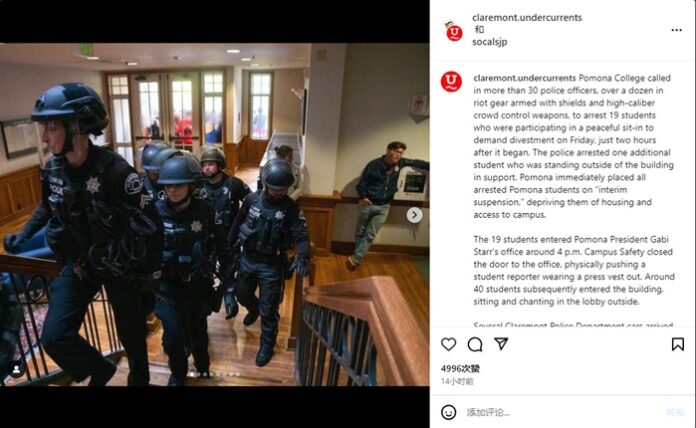
Task: Click the police officers photo
Action: [214, 214]
